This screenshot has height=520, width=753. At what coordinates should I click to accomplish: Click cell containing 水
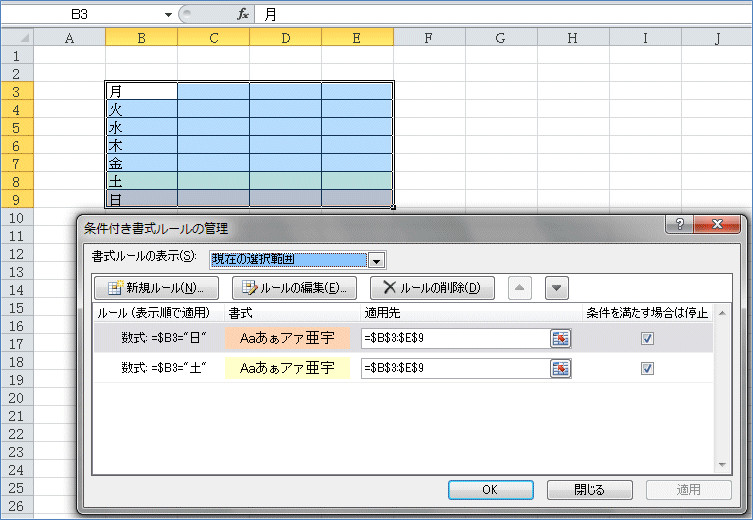[141, 127]
